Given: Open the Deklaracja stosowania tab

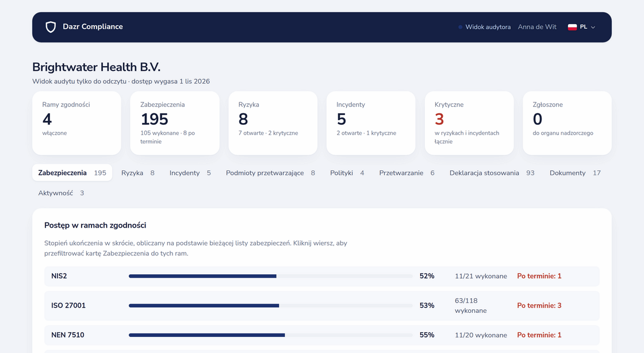Looking at the screenshot, I should coord(492,173).
